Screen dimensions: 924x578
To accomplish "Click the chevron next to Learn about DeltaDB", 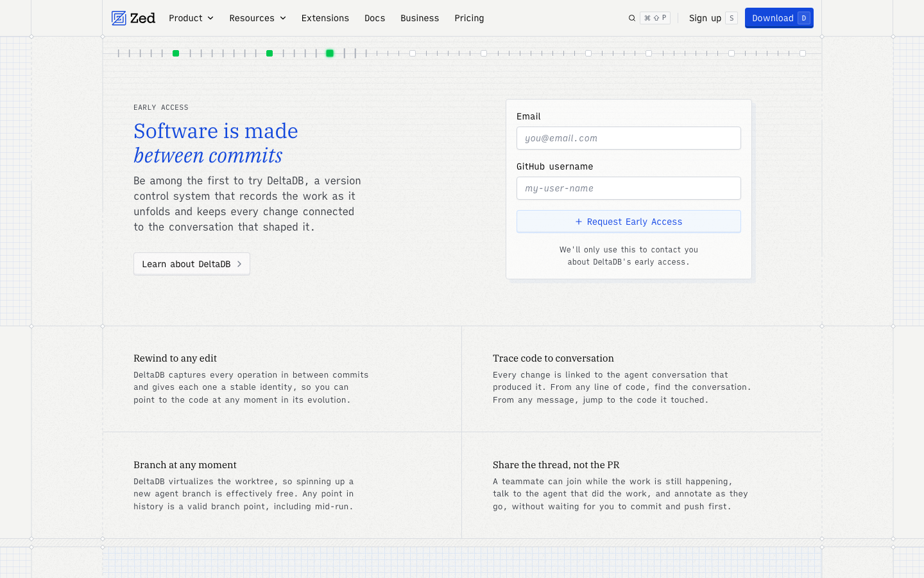I will click(x=239, y=264).
